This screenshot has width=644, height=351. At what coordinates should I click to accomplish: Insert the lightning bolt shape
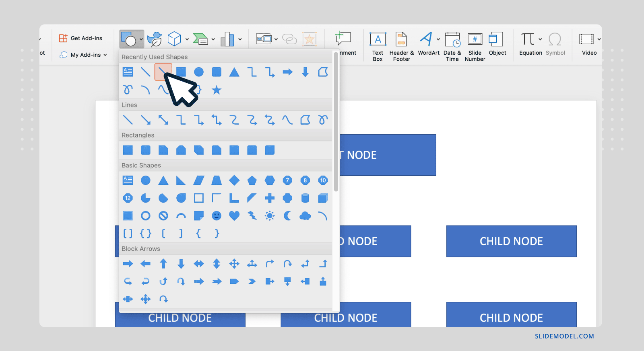point(252,216)
